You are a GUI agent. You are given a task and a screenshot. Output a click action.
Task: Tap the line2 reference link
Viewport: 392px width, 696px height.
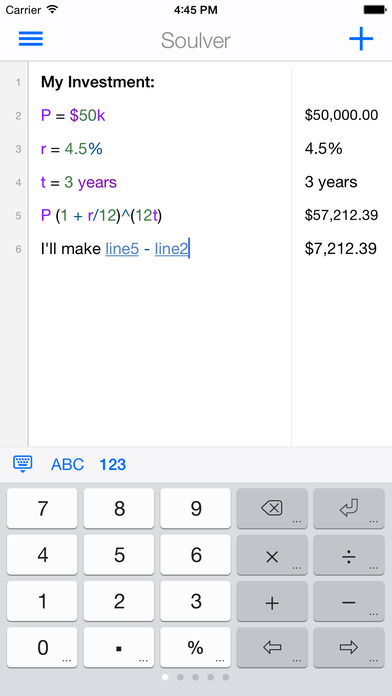[x=171, y=249]
